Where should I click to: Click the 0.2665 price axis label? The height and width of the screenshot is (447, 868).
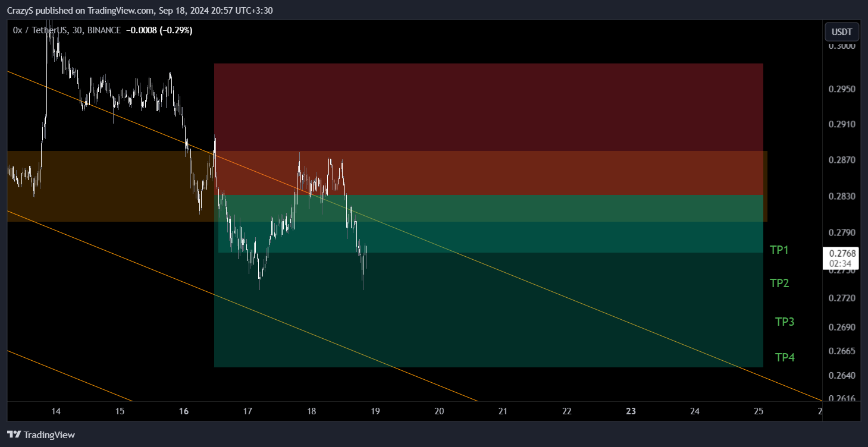[x=842, y=351]
